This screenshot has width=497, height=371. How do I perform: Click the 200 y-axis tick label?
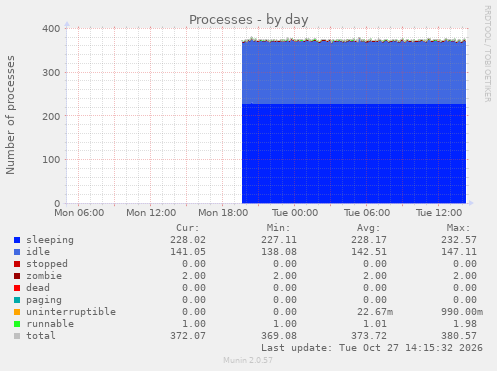point(51,116)
